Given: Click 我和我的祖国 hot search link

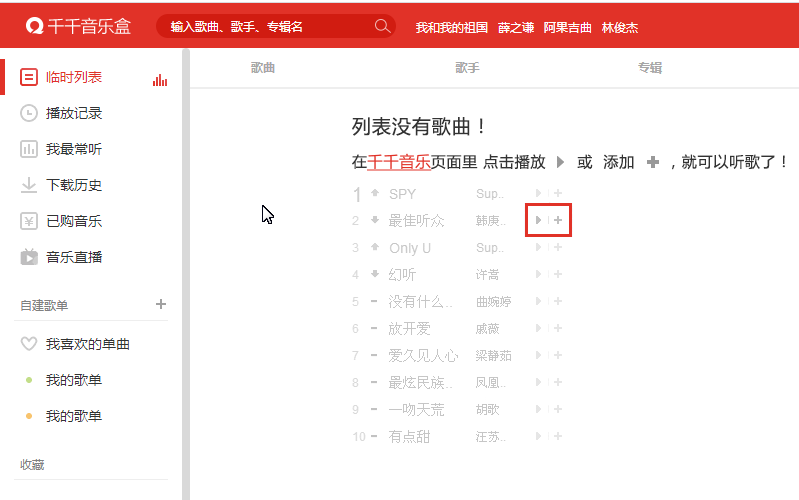Looking at the screenshot, I should coord(451,27).
